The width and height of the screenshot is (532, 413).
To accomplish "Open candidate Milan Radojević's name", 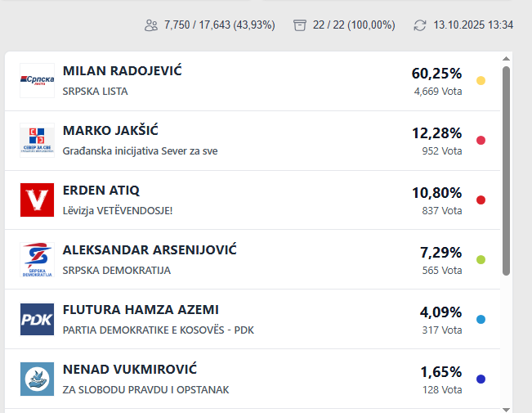I will (x=122, y=71).
